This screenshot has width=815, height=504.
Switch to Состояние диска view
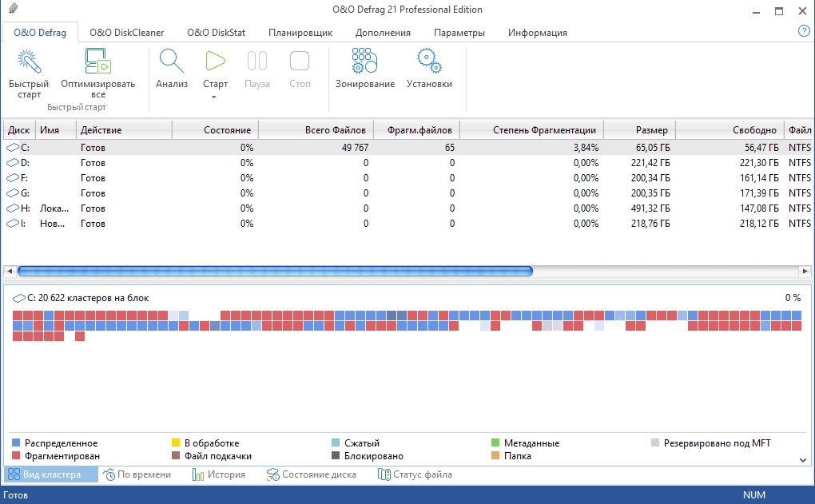click(312, 474)
